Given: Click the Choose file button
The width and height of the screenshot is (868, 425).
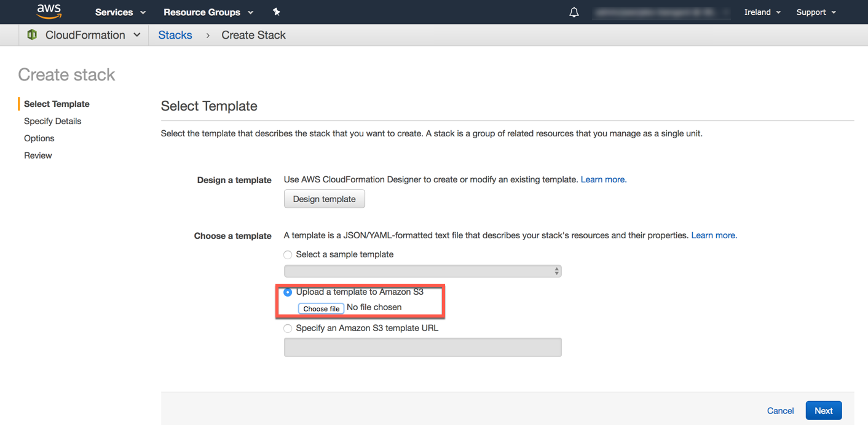Looking at the screenshot, I should pyautogui.click(x=321, y=308).
